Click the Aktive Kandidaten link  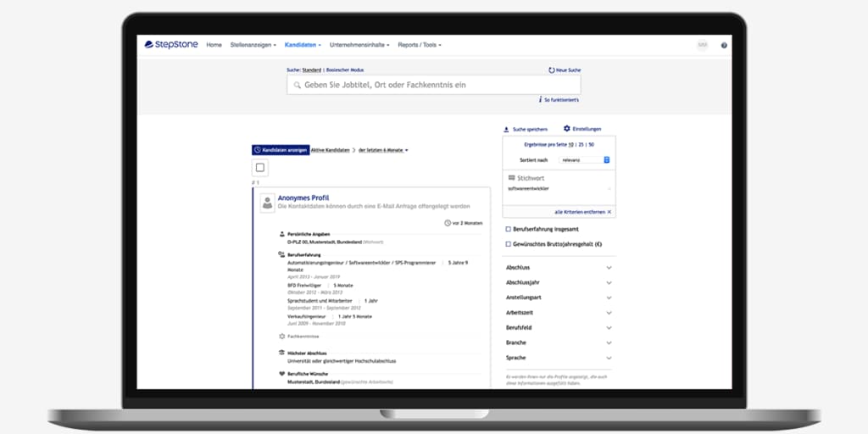[330, 150]
